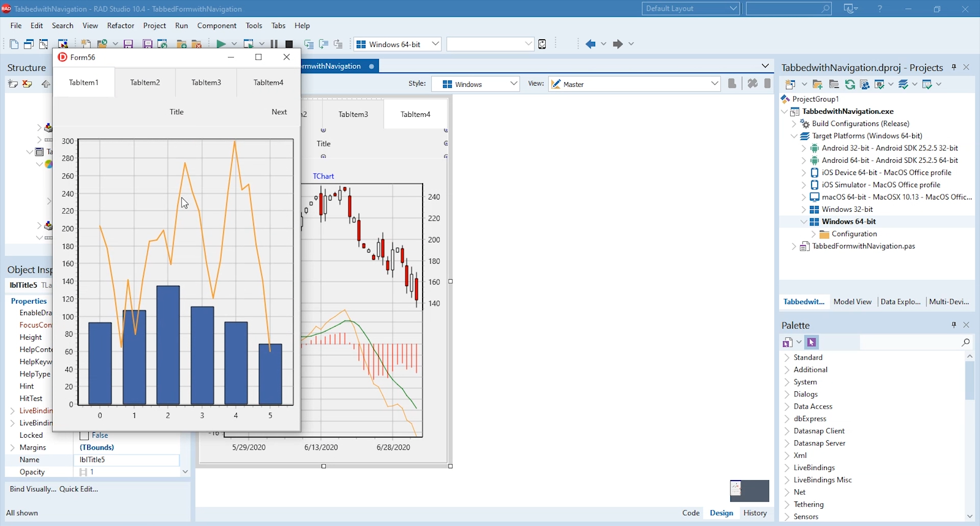Click the device refresh icon beside empty combo
Viewport: 980px width, 526px height.
[x=543, y=44]
